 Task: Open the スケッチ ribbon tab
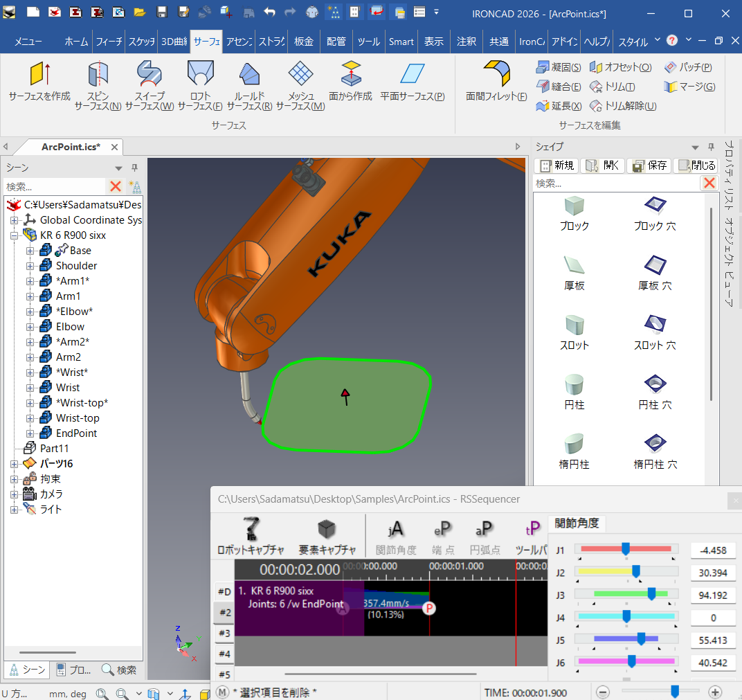pos(141,42)
